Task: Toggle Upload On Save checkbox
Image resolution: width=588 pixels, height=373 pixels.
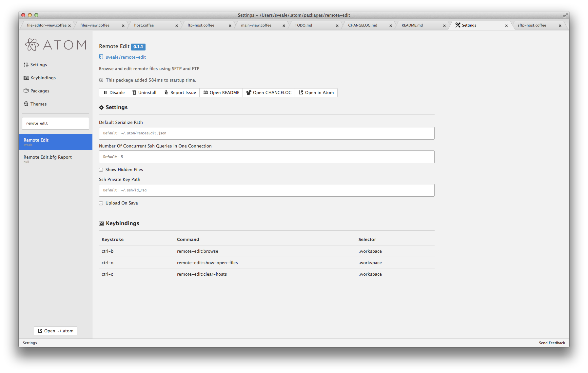Action: pos(101,203)
